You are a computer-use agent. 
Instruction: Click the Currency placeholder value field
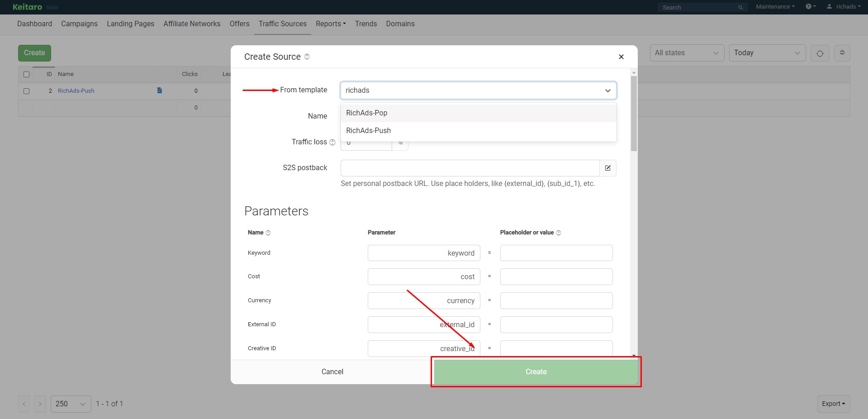[556, 301]
